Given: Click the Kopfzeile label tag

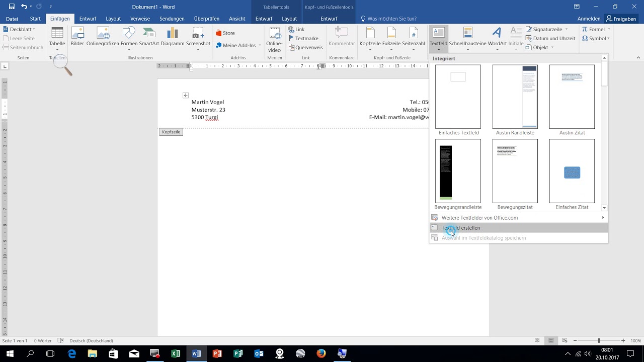Looking at the screenshot, I should [x=171, y=132].
